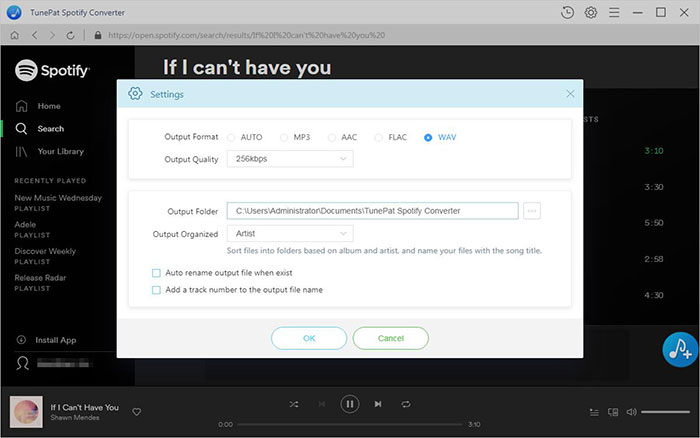The image size is (700, 438).
Task: Close the Settings dialog
Action: [x=570, y=93]
